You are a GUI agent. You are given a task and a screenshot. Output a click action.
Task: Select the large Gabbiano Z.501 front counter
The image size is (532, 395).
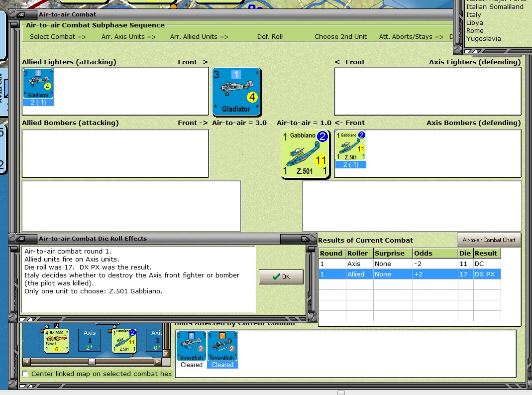pos(306,154)
